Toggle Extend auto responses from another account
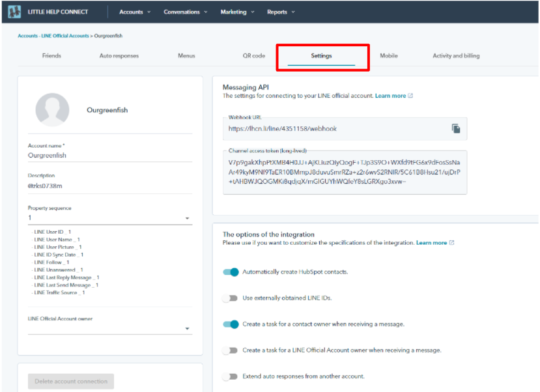Viewport: 540px width, 392px height. click(230, 376)
